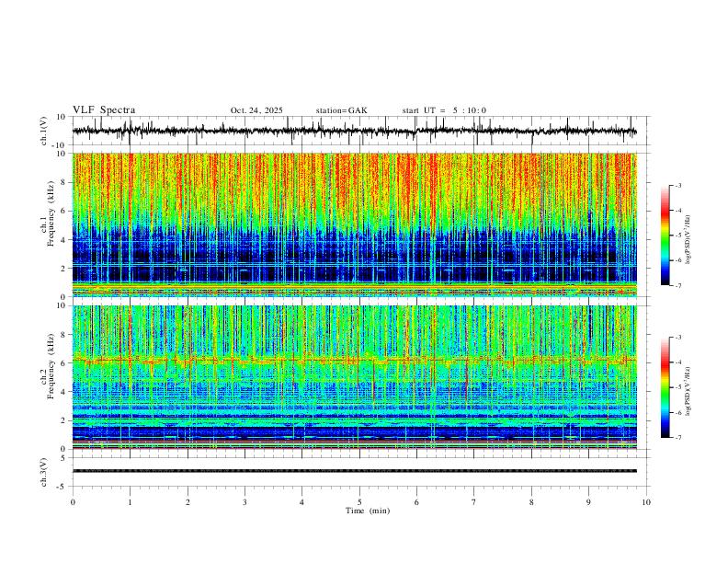
Task: Click the ch.1 spectrogram color scale bar
Action: click(x=665, y=236)
